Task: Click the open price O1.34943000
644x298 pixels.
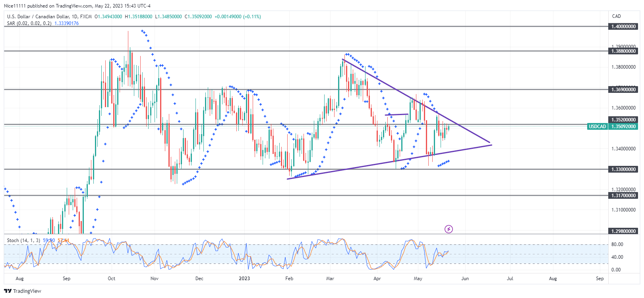Action: (x=108, y=17)
